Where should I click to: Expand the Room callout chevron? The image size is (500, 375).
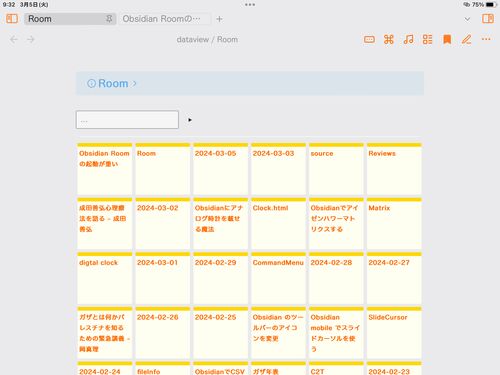click(x=134, y=83)
